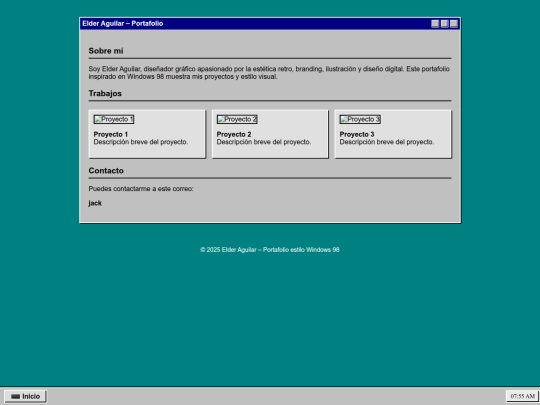
Task: Click the © 2025 Elder Aguilar footer text
Action: coord(270,250)
